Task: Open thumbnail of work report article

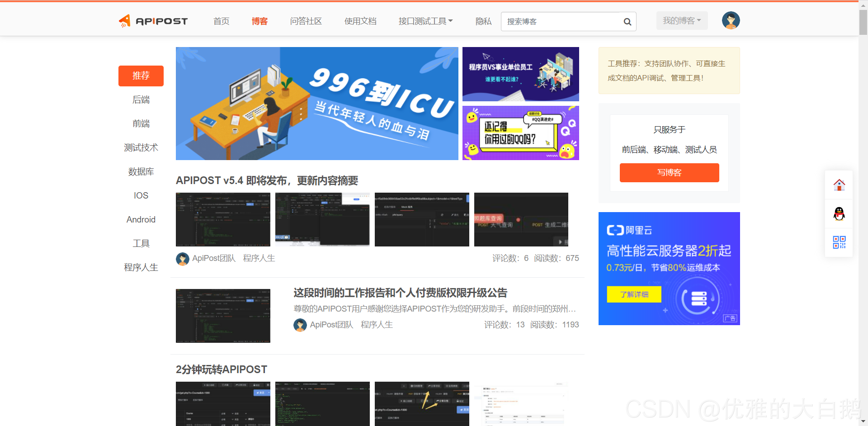Action: tap(223, 316)
